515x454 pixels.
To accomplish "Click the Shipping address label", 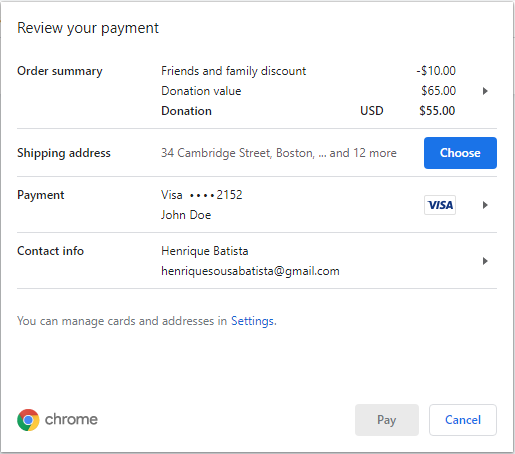I will pos(64,153).
